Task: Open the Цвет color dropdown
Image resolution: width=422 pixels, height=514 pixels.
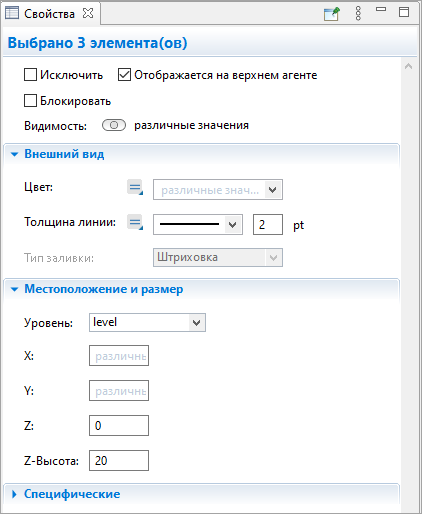Action: (x=218, y=190)
